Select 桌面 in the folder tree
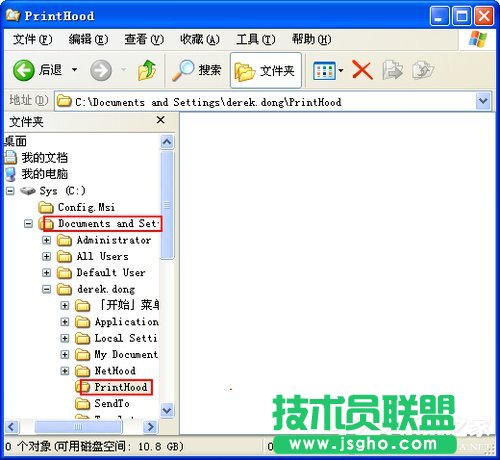Viewport: 500px width, 460px height. click(15, 141)
